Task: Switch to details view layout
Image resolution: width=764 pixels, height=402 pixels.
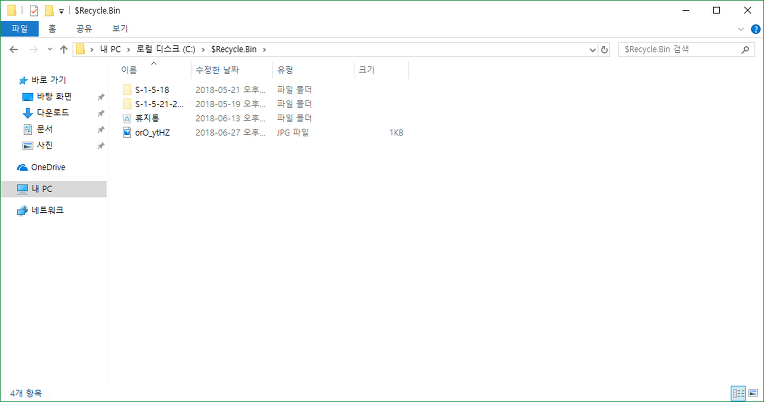Action: click(x=739, y=393)
